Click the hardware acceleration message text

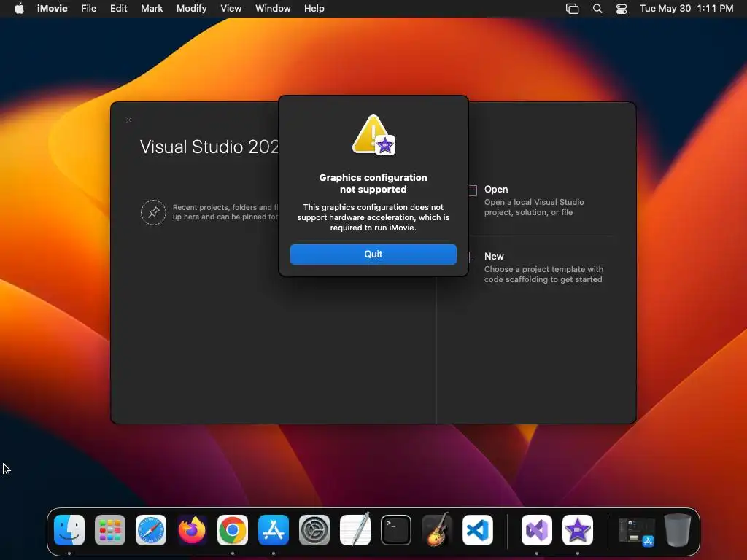coord(373,217)
